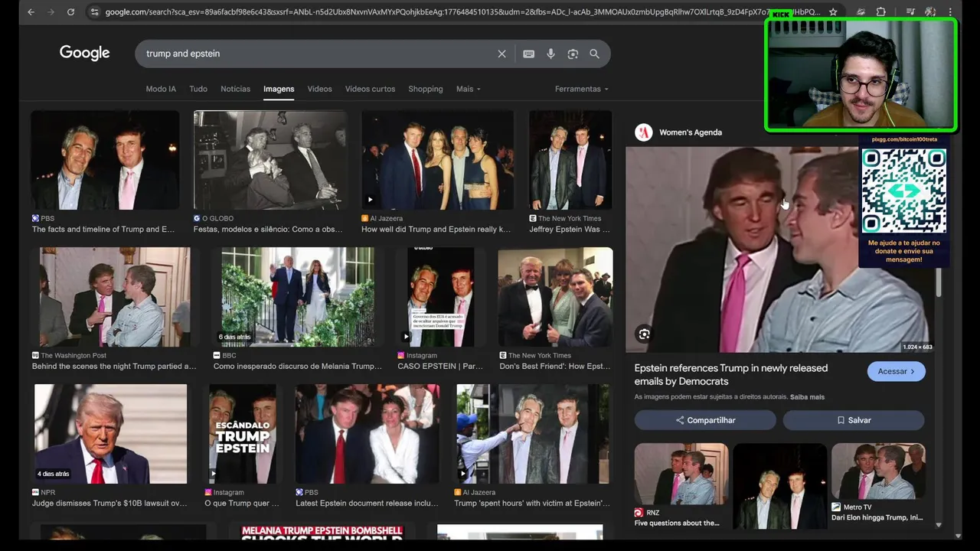The width and height of the screenshot is (980, 551).
Task: Switch to the Modo IA tab
Action: [161, 89]
